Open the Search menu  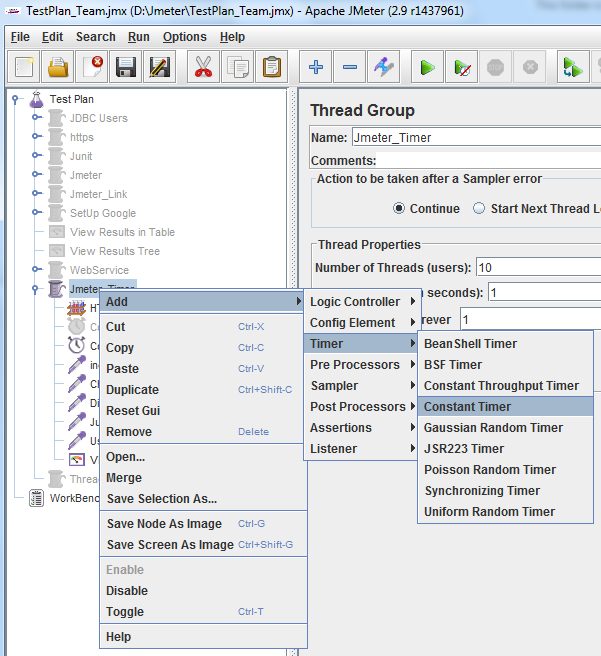(95, 37)
